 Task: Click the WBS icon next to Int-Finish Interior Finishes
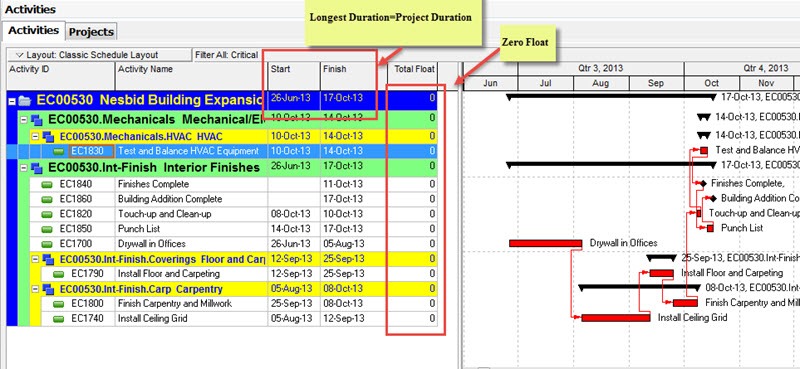[37, 167]
